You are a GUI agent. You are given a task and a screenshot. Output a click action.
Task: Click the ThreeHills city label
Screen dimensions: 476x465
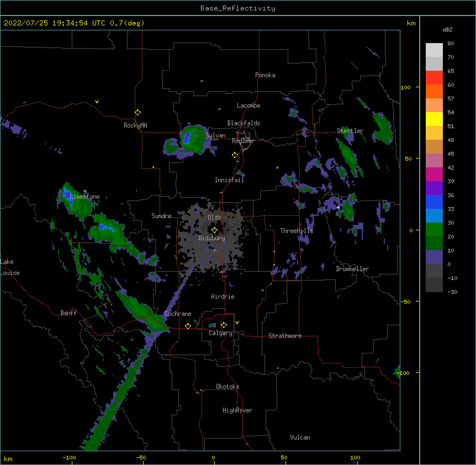297,231
